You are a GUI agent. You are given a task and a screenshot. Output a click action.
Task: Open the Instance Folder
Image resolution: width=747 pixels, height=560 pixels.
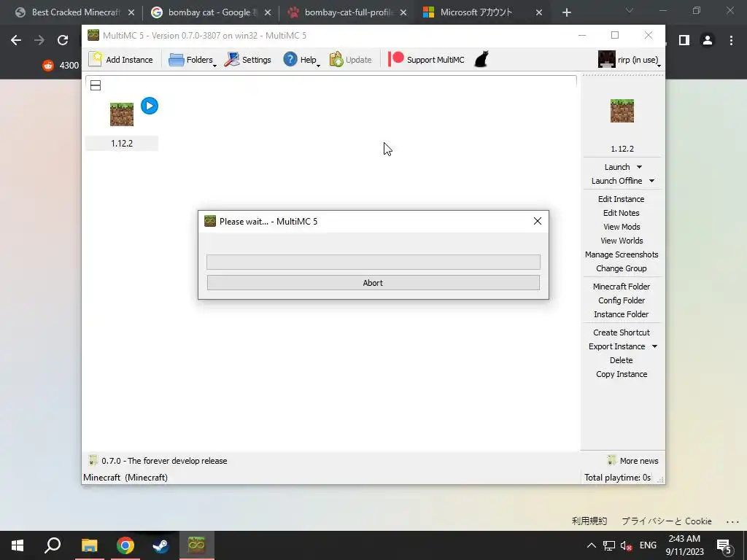(622, 314)
